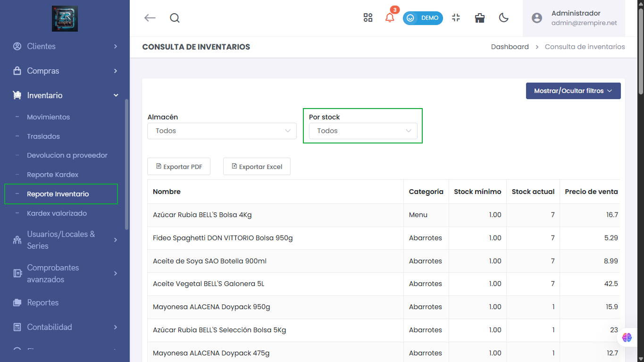Open the Por stock dropdown

[x=363, y=131]
